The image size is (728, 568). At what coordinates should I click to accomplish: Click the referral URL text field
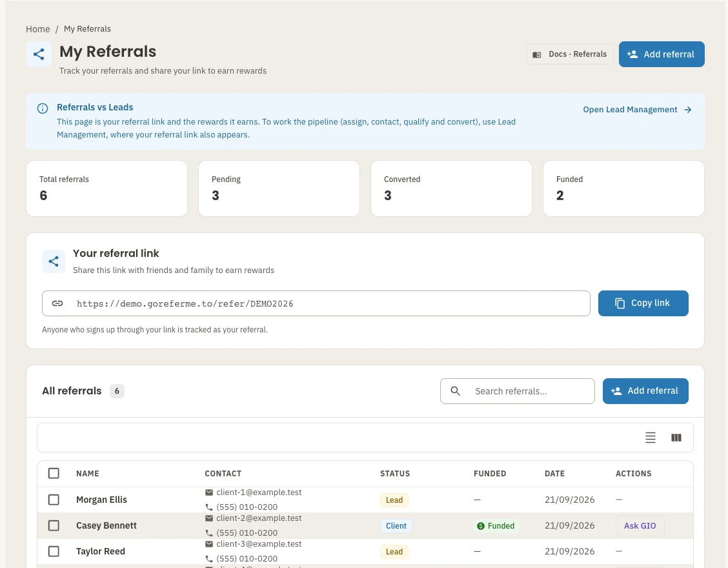click(316, 303)
